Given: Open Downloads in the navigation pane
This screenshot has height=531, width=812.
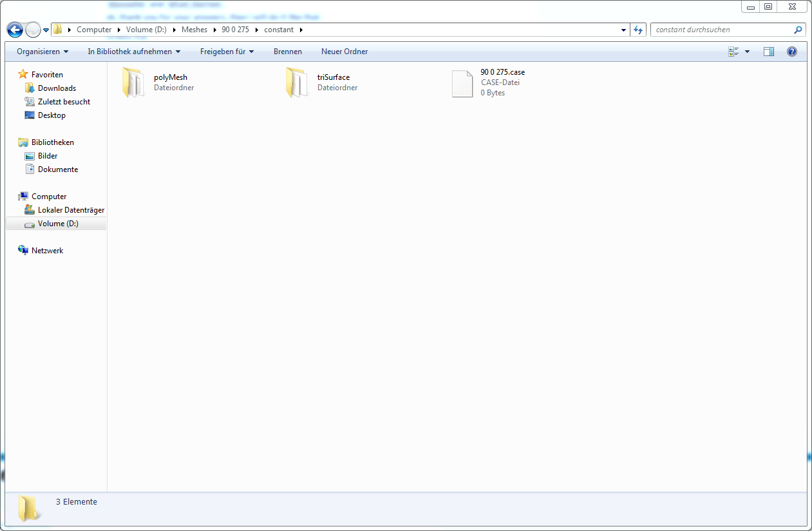Looking at the screenshot, I should (x=57, y=88).
